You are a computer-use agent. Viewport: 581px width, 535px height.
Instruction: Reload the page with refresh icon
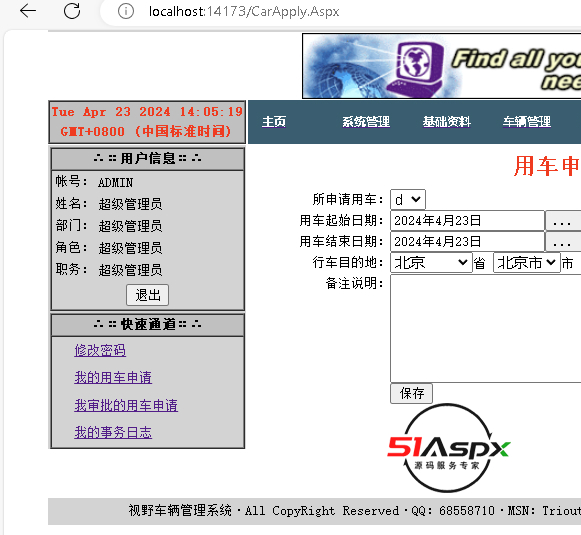tap(72, 11)
